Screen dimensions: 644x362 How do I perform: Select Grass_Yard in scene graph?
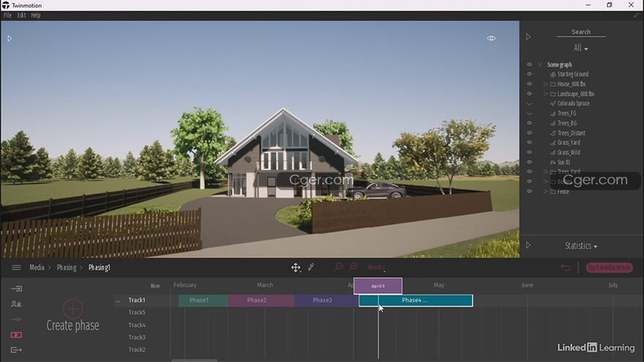pos(569,143)
